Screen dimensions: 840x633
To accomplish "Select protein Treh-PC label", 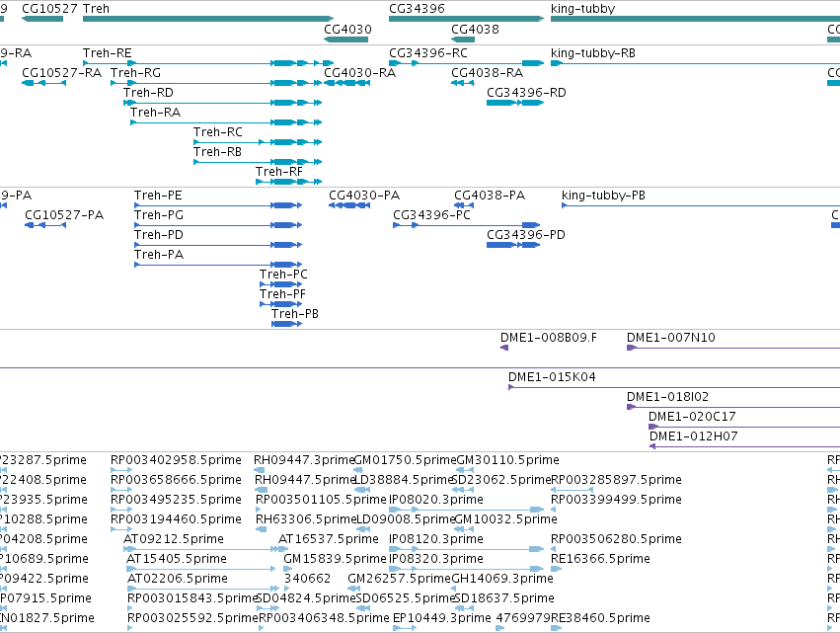I will point(283,275).
